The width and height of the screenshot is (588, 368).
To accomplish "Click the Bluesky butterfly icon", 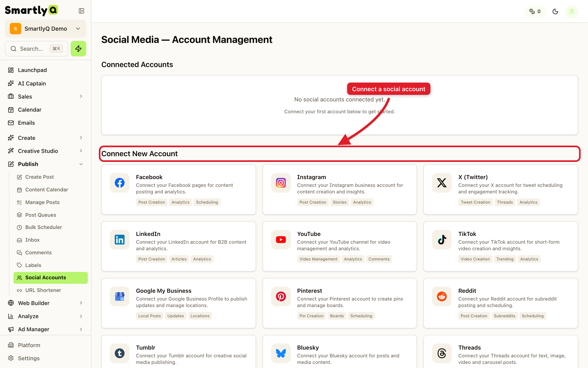I will click(x=281, y=353).
